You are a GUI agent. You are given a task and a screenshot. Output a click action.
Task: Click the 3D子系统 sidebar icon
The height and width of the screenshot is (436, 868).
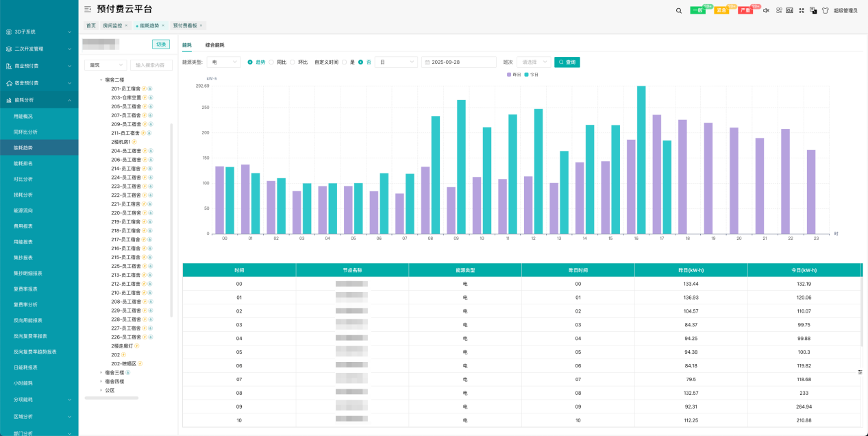point(9,32)
